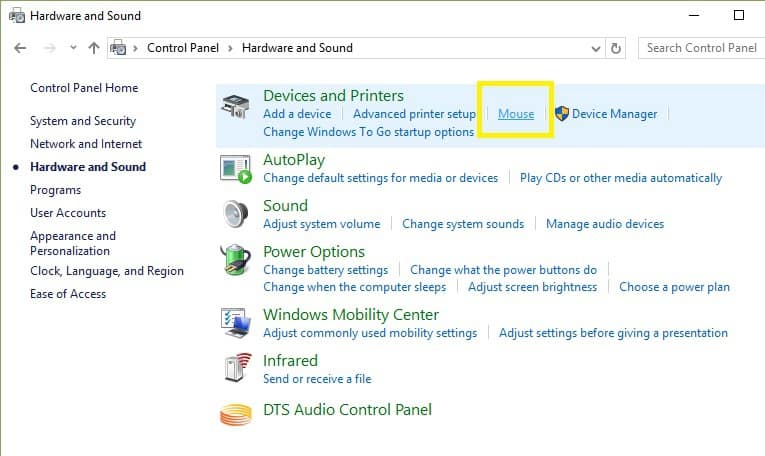Open the Infrared category icon
Image resolution: width=765 pixels, height=456 pixels.
pyautogui.click(x=236, y=369)
